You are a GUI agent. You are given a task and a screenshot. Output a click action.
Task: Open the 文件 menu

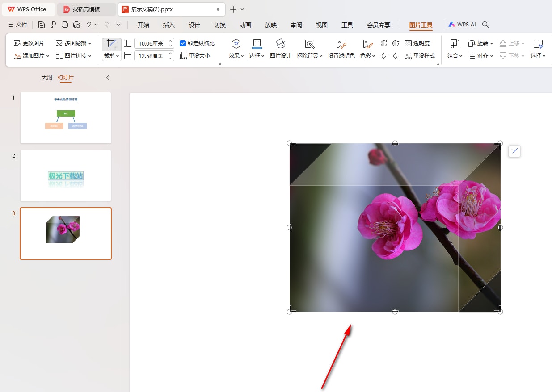click(18, 25)
